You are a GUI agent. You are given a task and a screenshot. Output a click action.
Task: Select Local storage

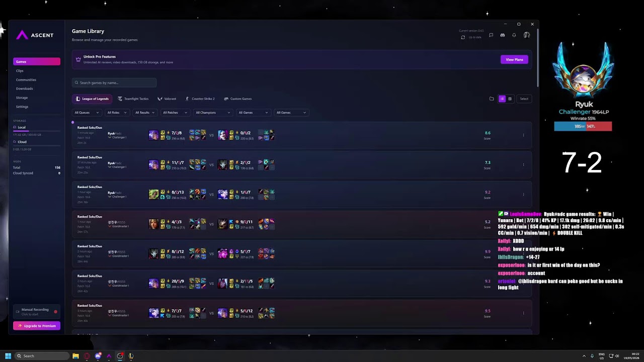click(22, 127)
